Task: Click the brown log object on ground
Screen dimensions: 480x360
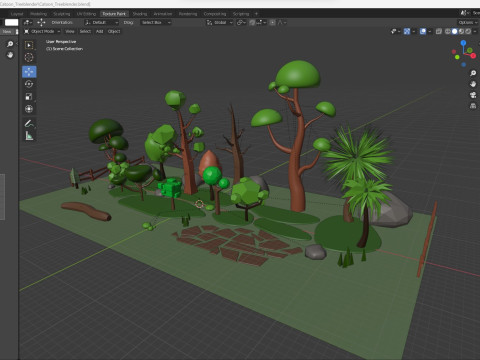Action: click(86, 211)
